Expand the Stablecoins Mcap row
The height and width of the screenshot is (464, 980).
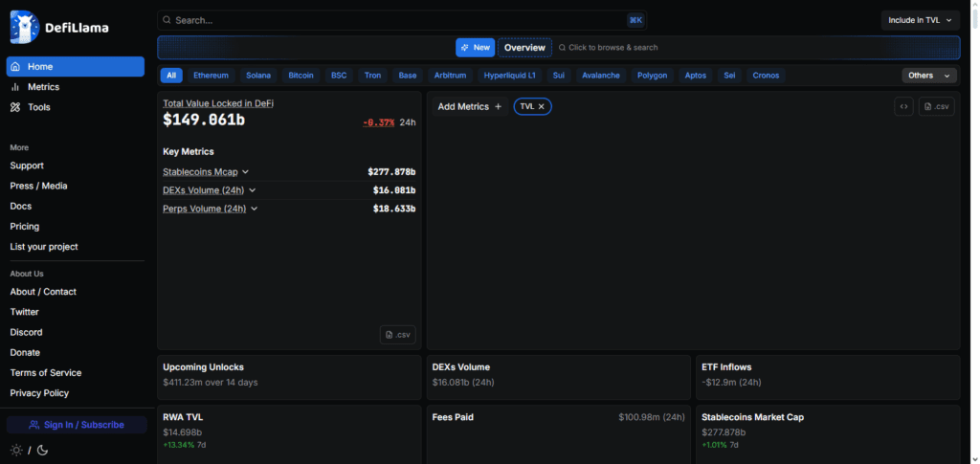(x=245, y=172)
